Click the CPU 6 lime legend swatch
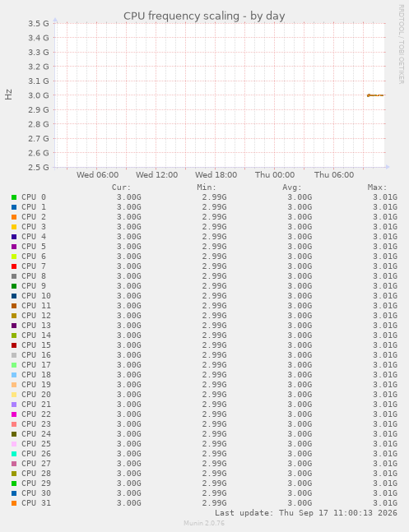The width and height of the screenshot is (409, 532). pos(14,257)
